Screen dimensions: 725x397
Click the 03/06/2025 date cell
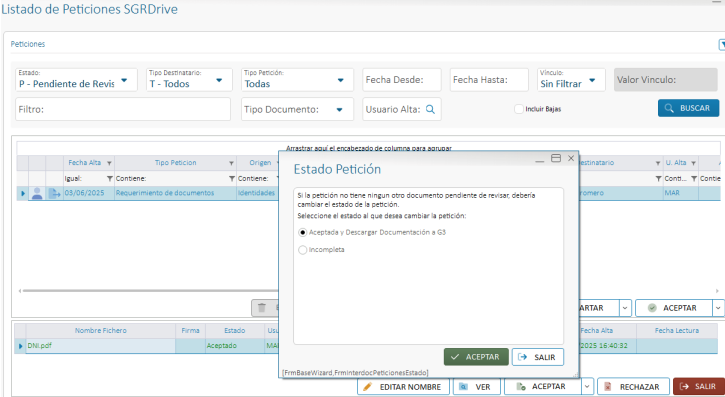88,193
